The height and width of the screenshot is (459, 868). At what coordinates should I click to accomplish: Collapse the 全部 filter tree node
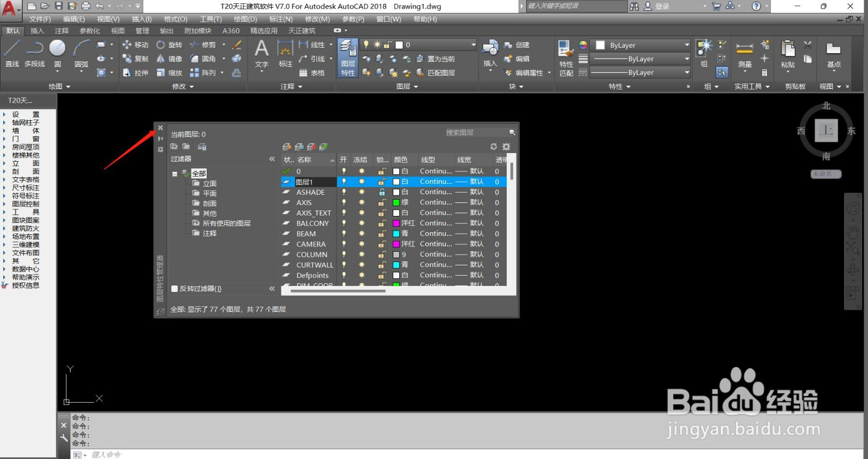[175, 174]
